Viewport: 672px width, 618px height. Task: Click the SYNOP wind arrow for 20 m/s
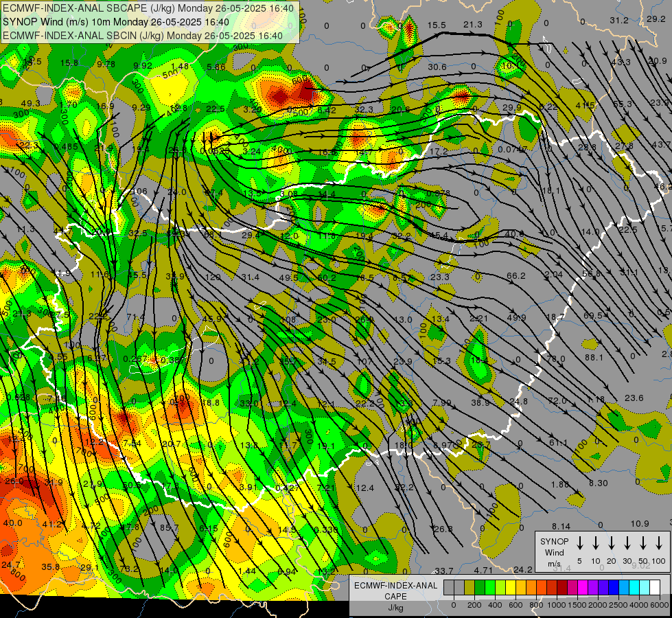pos(611,543)
